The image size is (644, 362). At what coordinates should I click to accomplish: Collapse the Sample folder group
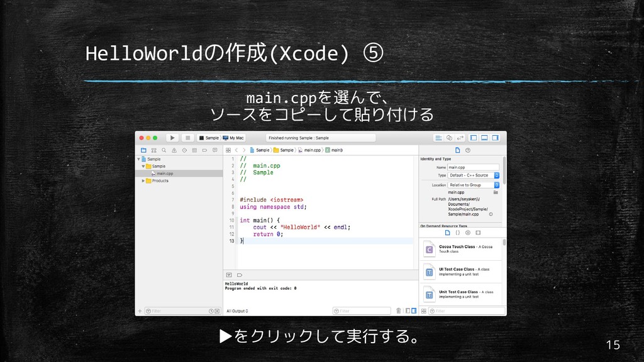143,166
